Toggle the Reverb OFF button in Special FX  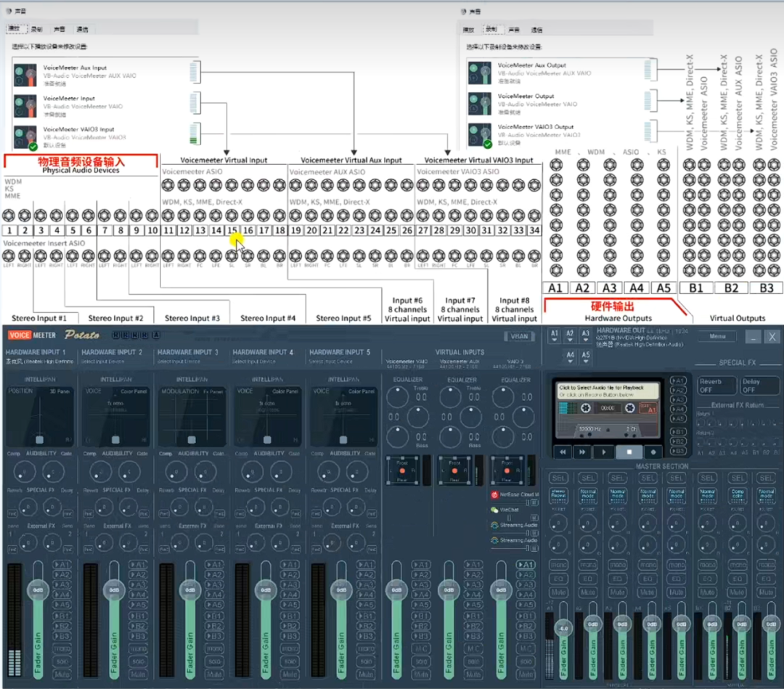[x=716, y=386]
